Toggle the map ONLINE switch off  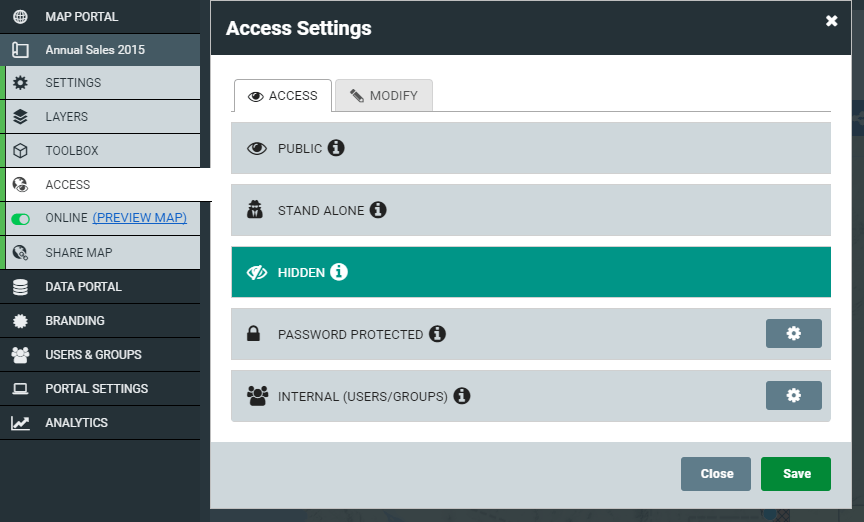pyautogui.click(x=20, y=219)
